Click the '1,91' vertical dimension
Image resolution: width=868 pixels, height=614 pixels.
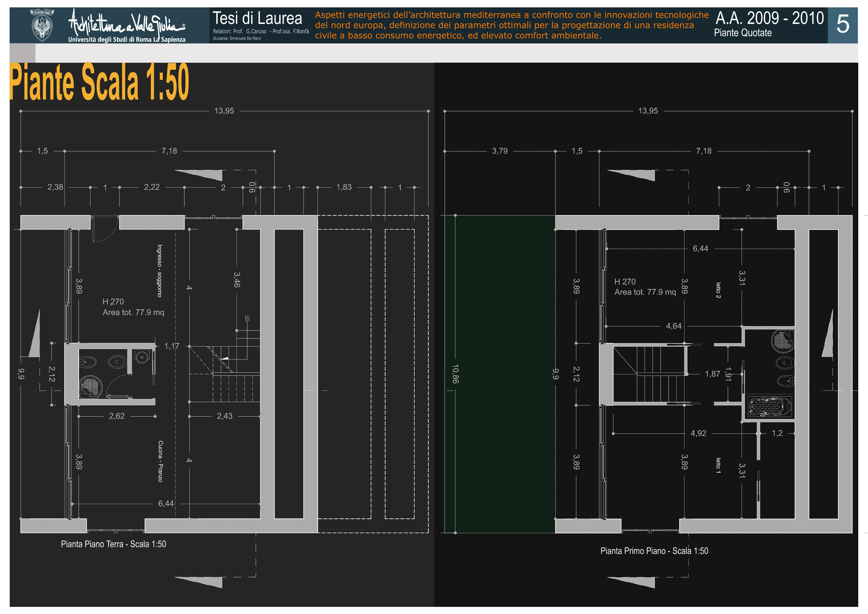[x=728, y=374]
